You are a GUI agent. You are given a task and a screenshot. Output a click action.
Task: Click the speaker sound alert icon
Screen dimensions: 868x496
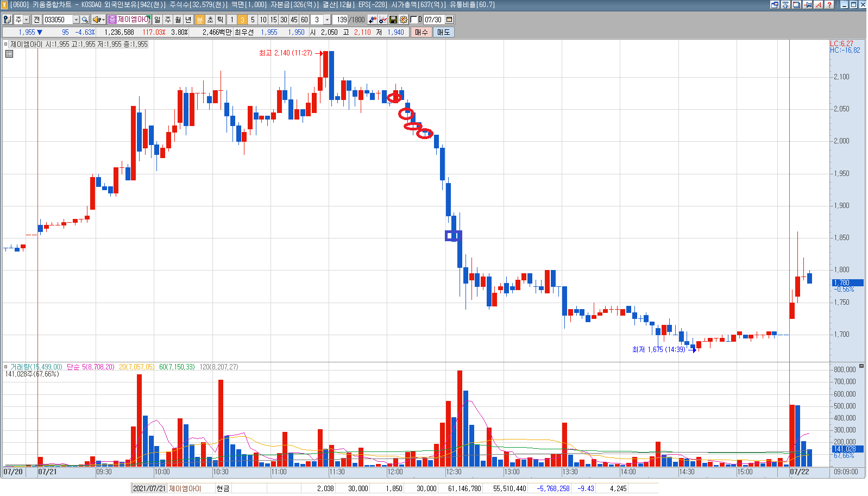click(x=97, y=20)
